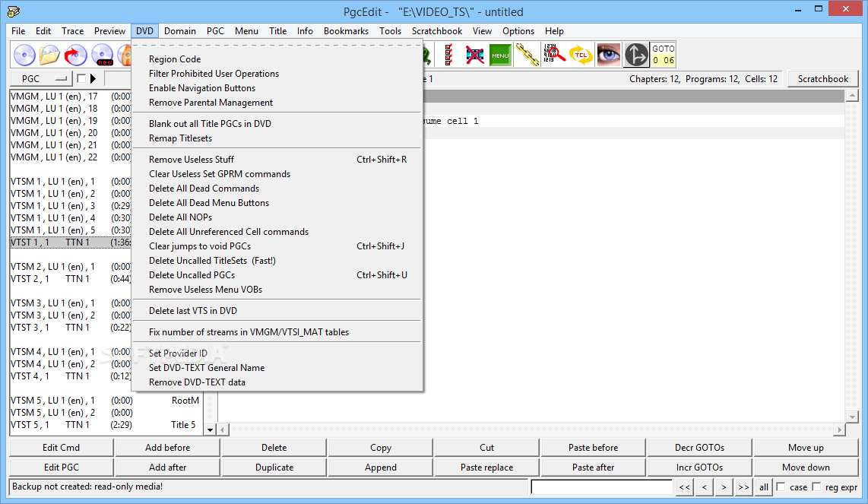Select Delete last VTS in DVD
Viewport: 868px width, 504px height.
pos(277,311)
